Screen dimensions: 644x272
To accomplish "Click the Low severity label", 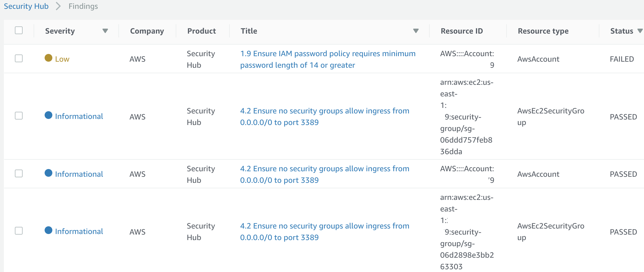I will click(62, 59).
